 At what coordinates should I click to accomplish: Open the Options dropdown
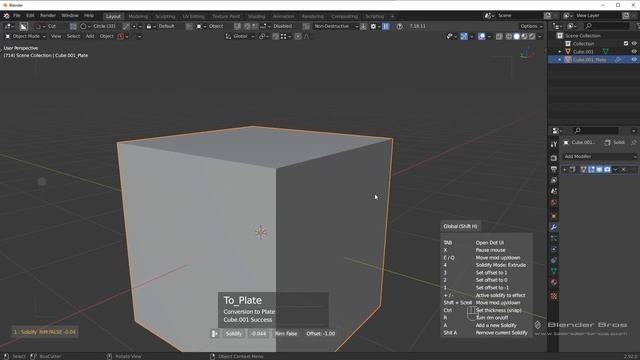point(531,26)
